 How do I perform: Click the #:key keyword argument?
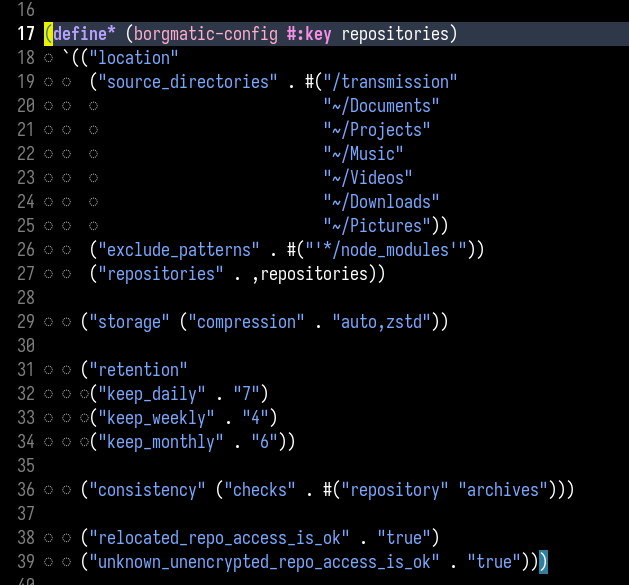coord(303,34)
